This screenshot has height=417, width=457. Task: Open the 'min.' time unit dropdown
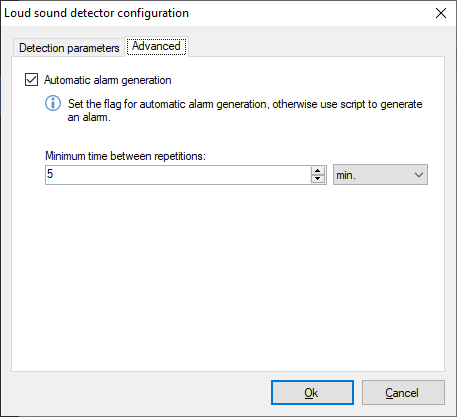(x=380, y=175)
